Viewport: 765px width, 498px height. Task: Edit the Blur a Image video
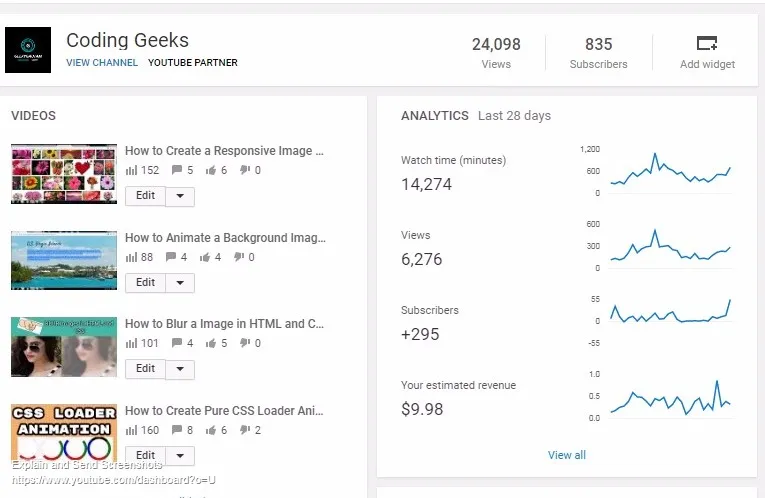145,369
